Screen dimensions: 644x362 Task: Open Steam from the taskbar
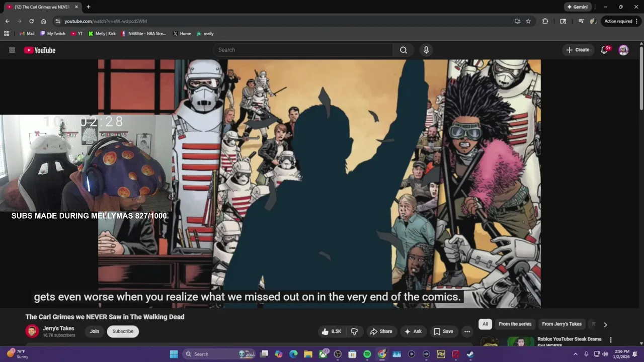470,354
